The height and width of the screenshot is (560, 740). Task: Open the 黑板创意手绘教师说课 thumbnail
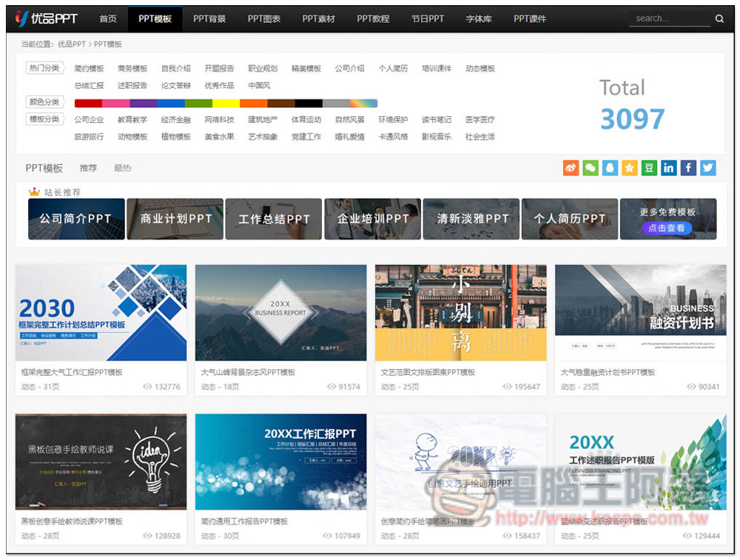pos(101,462)
